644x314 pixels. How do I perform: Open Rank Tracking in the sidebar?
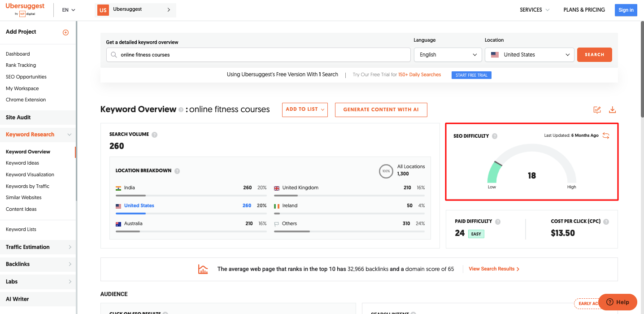click(21, 65)
